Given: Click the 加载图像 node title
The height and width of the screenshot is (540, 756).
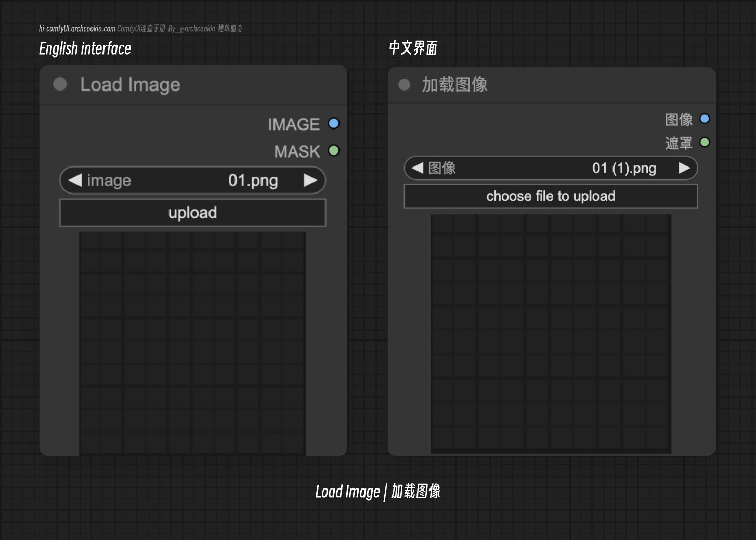Looking at the screenshot, I should click(x=454, y=84).
